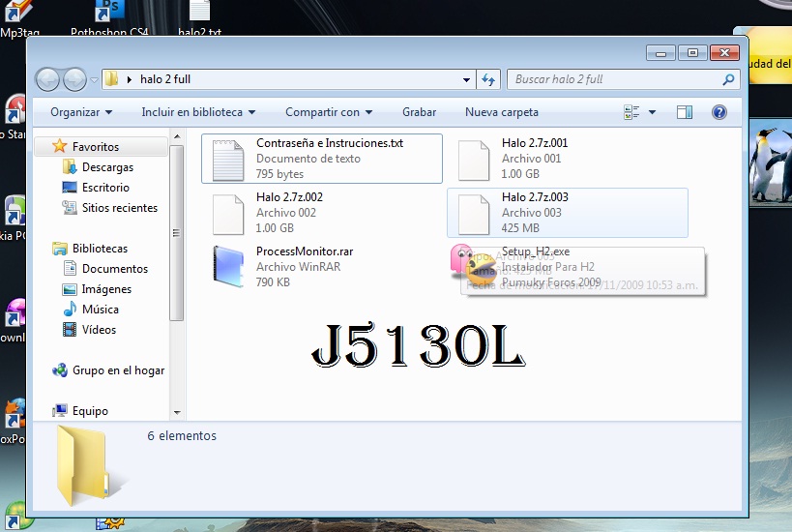Image resolution: width=792 pixels, height=532 pixels.
Task: Click the Vídeos film icon
Action: pos(70,330)
